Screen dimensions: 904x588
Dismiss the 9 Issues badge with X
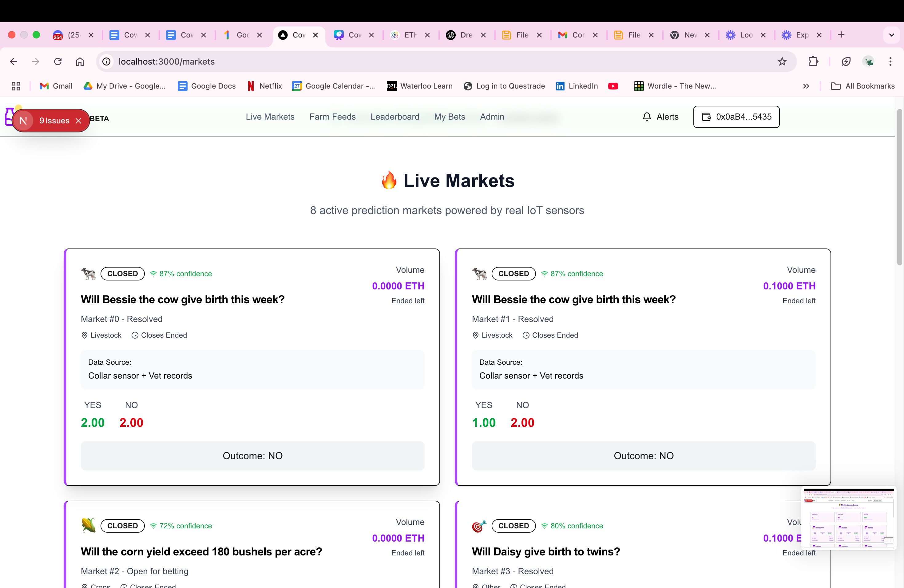coord(79,121)
